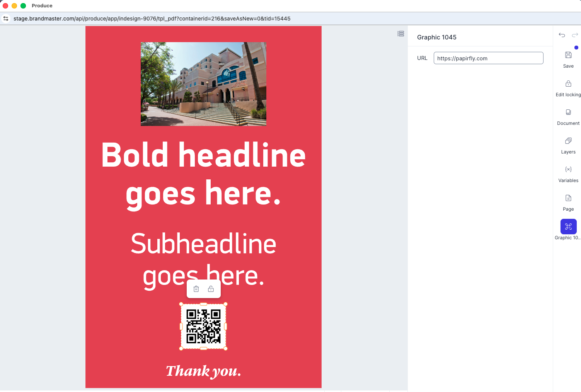The height and width of the screenshot is (392, 581).
Task: Click into the URL input field
Action: [x=488, y=58]
